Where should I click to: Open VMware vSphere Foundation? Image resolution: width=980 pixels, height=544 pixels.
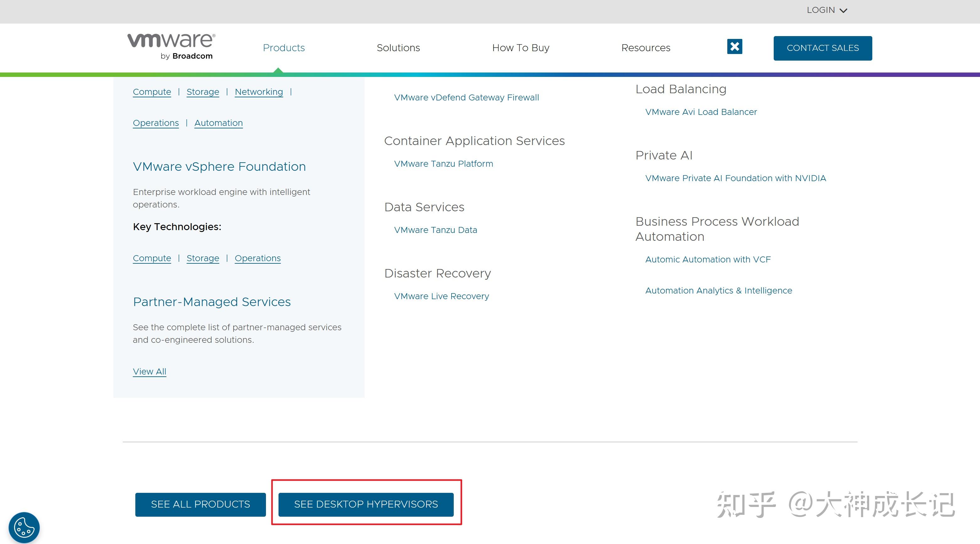[219, 166]
